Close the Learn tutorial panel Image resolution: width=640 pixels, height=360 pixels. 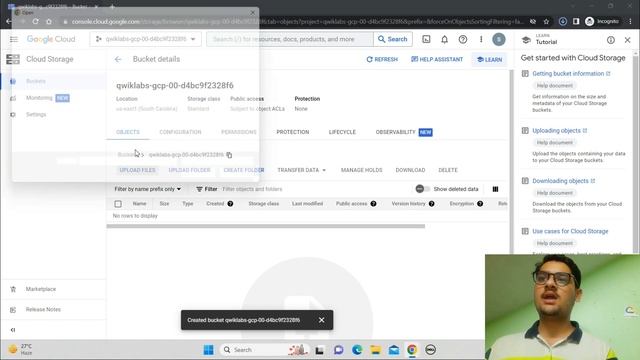click(x=627, y=40)
